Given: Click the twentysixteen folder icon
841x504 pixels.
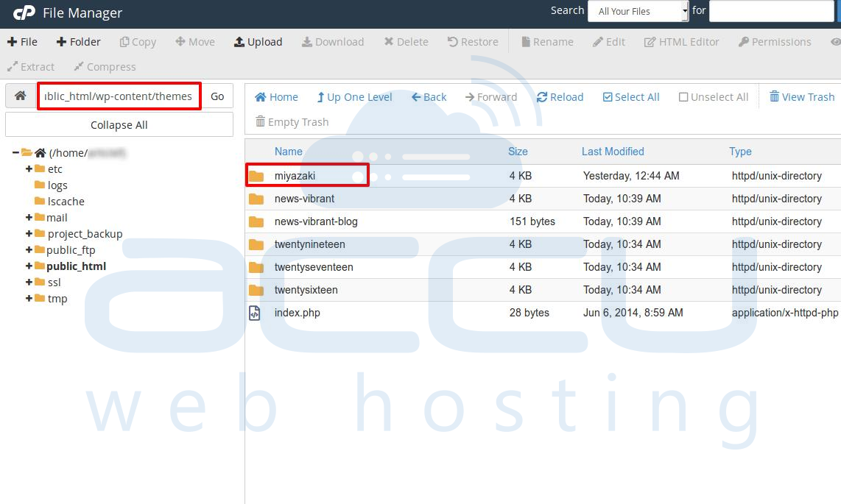Looking at the screenshot, I should point(256,291).
